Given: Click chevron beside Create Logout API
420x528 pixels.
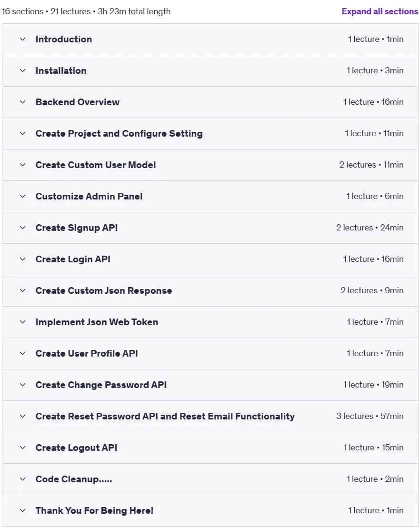Looking at the screenshot, I should pyautogui.click(x=22, y=448).
